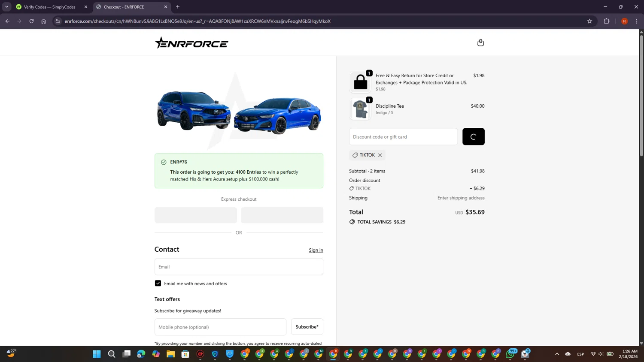Open the Windows Start menu

pyautogui.click(x=97, y=354)
